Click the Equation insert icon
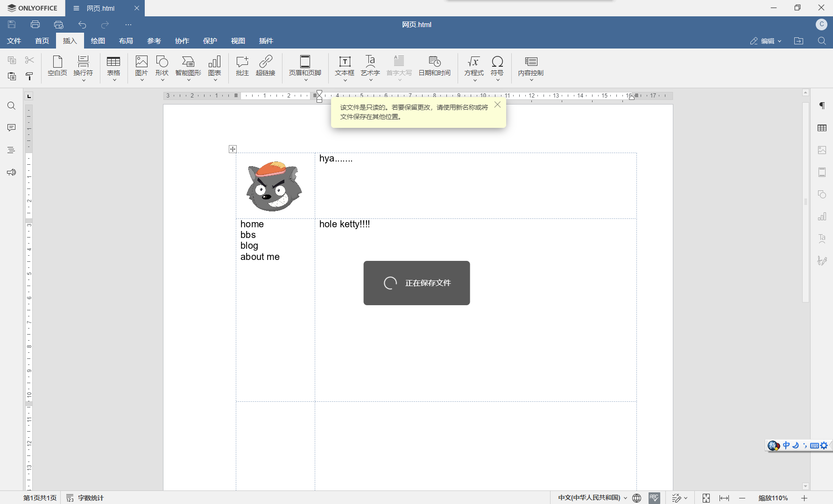This screenshot has height=504, width=833. tap(473, 65)
